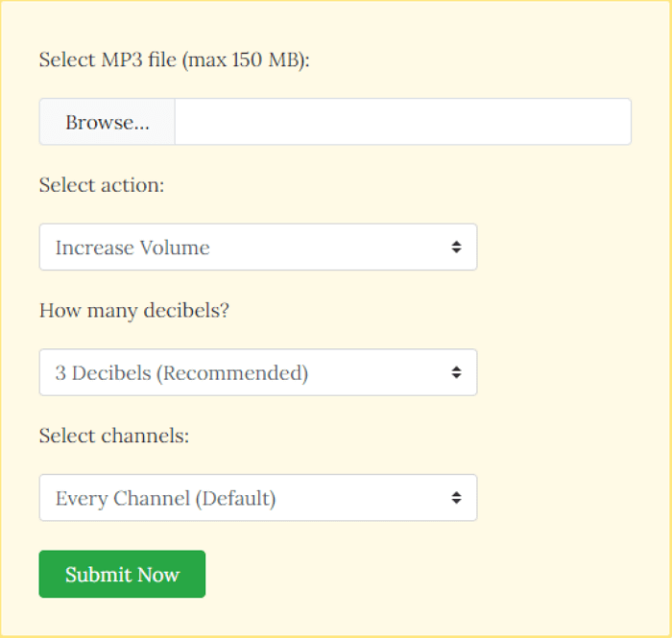672x638 pixels.
Task: Click the "Browse..." text in the file chooser
Action: pyautogui.click(x=107, y=123)
